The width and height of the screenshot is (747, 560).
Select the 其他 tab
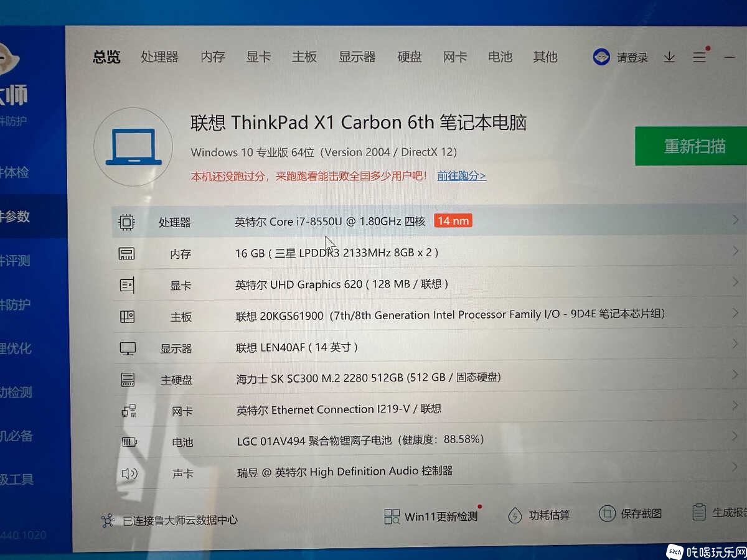(x=545, y=57)
